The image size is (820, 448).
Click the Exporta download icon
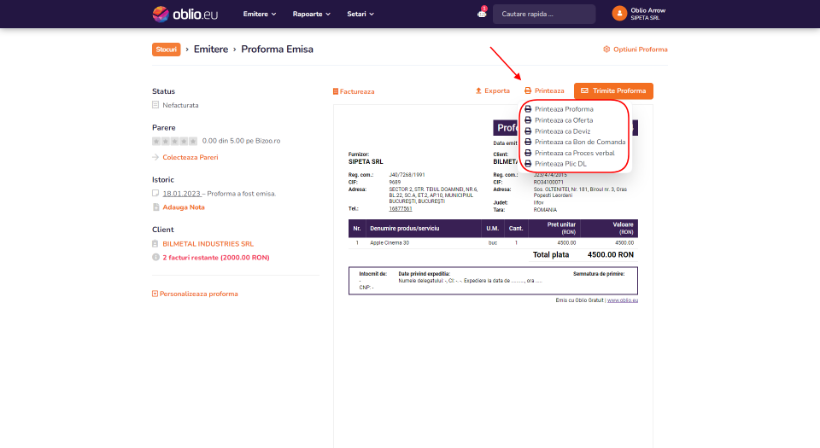point(479,91)
